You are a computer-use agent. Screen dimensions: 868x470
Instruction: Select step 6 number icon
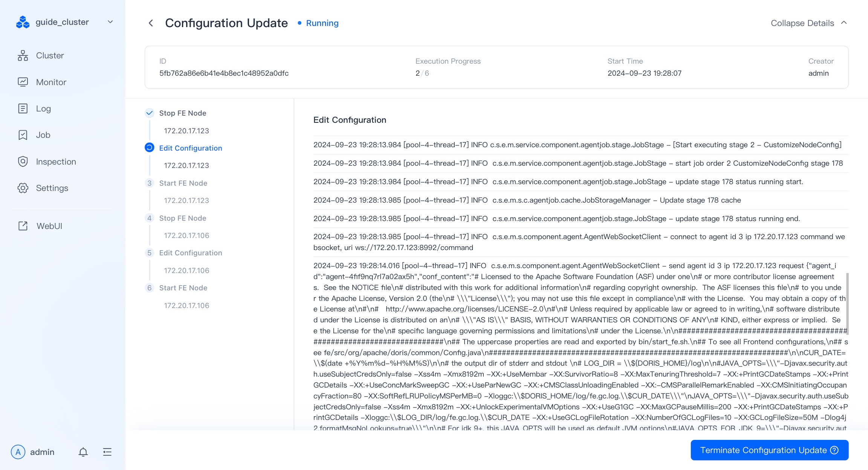tap(150, 288)
